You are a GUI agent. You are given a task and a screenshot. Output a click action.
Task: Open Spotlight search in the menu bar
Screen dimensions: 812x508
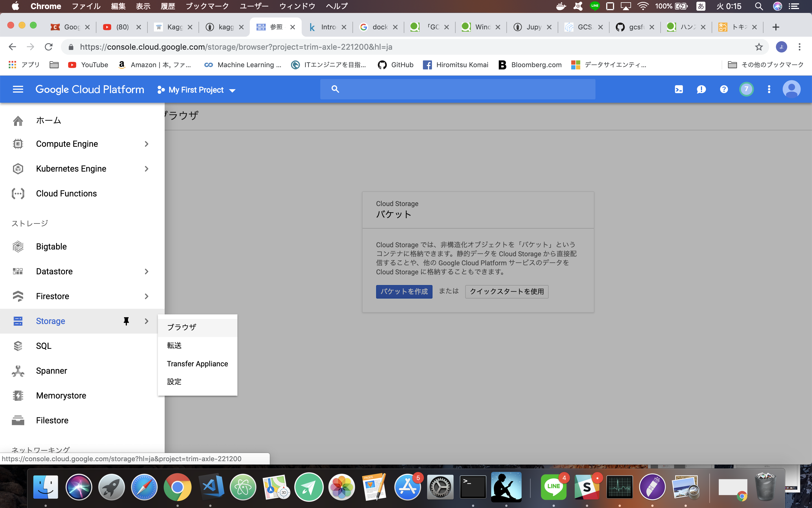click(759, 6)
